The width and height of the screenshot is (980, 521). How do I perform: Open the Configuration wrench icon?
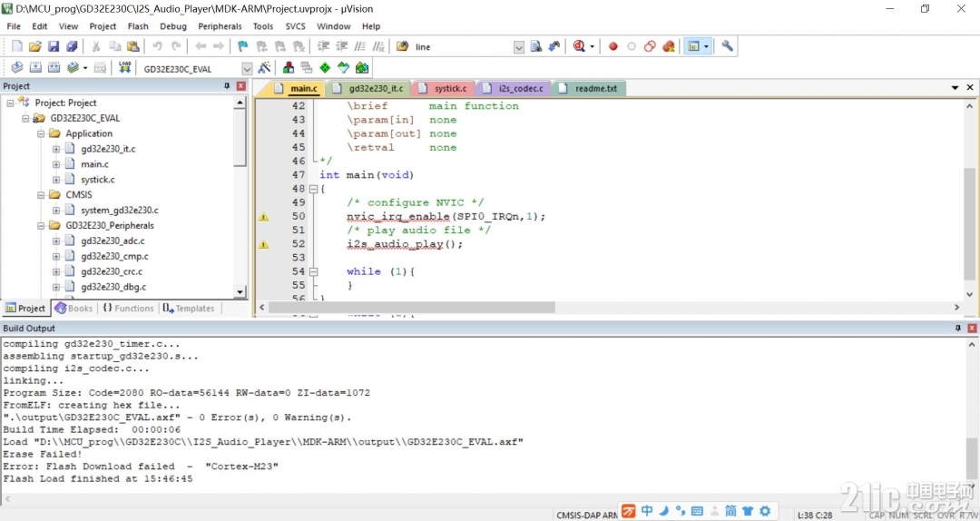(727, 45)
